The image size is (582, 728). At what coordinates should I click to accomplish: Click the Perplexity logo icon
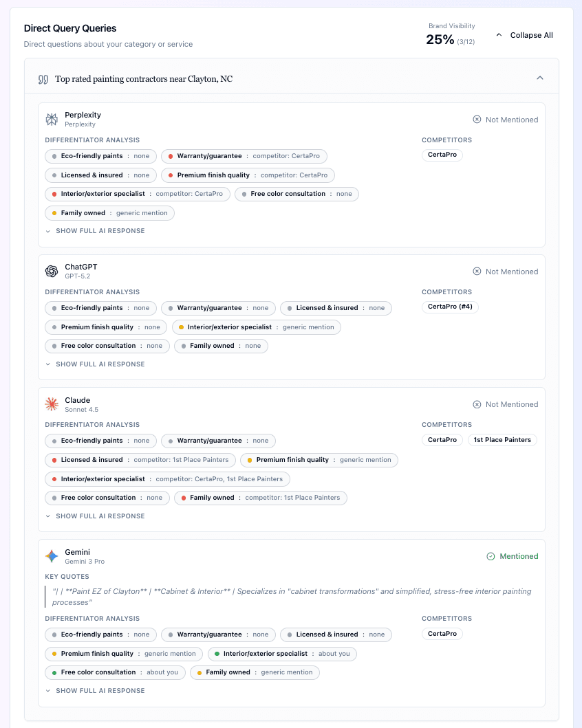52,119
